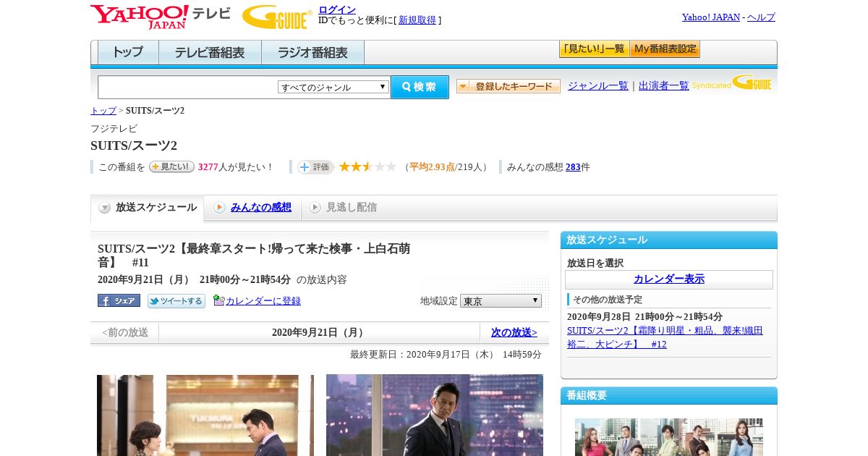
Task: Click the 新規取得 link
Action: (x=417, y=20)
